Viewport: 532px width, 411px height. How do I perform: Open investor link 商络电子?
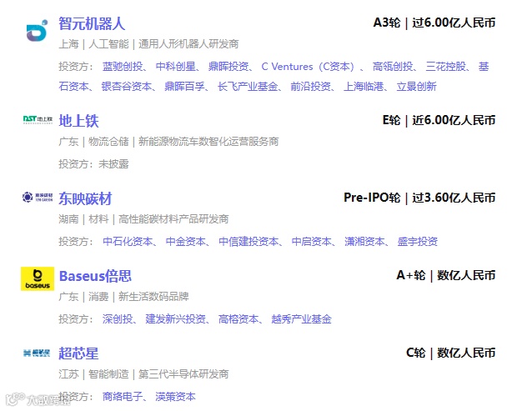(123, 397)
